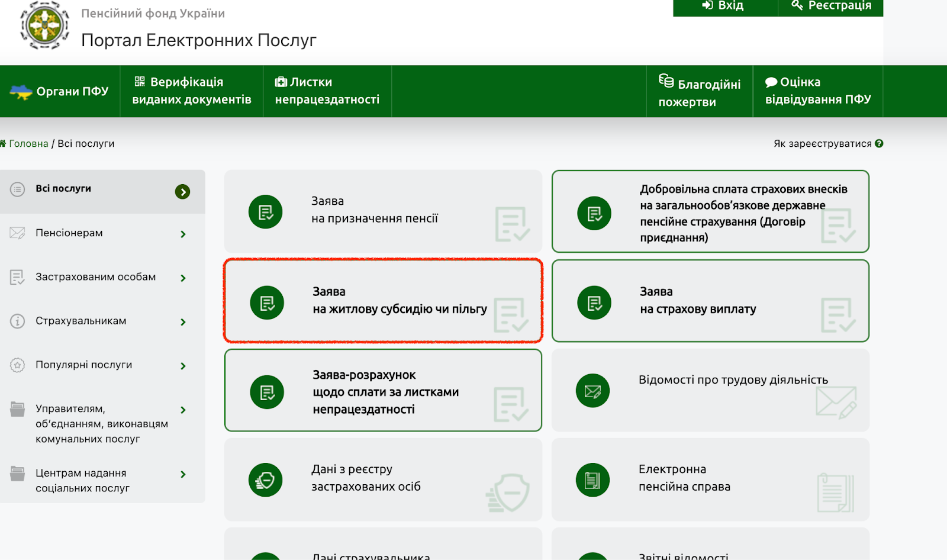Image resolution: width=947 pixels, height=560 pixels.
Task: Click the green round icon in Заява-розрахунок card
Action: (x=267, y=392)
